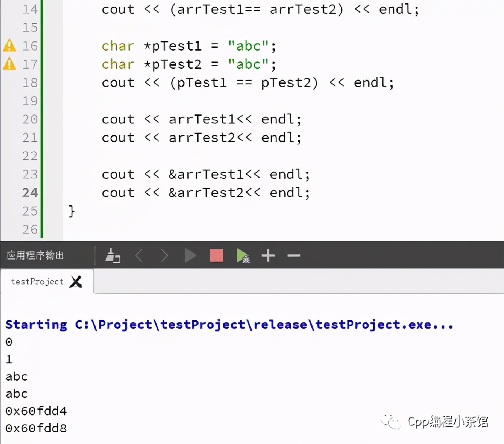Screen dimensions: 504x444
Task: Clear the application output with broom icon
Action: (113, 256)
